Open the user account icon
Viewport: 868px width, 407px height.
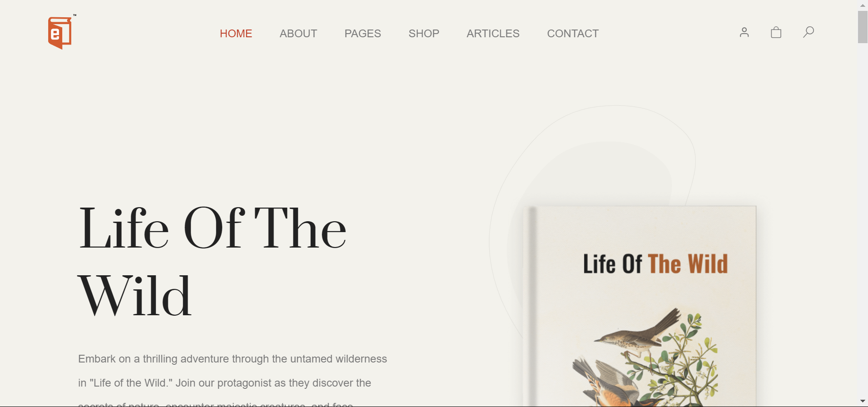point(744,32)
